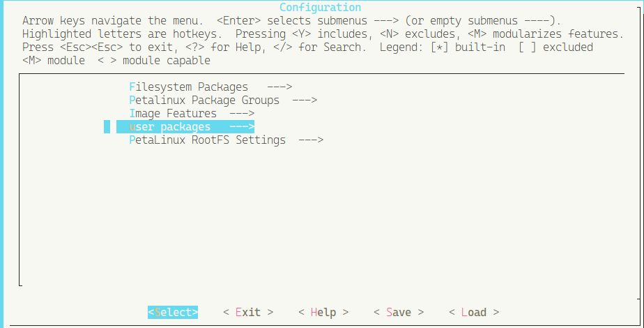Open the Filesystem Packages submenu

[x=188, y=87]
